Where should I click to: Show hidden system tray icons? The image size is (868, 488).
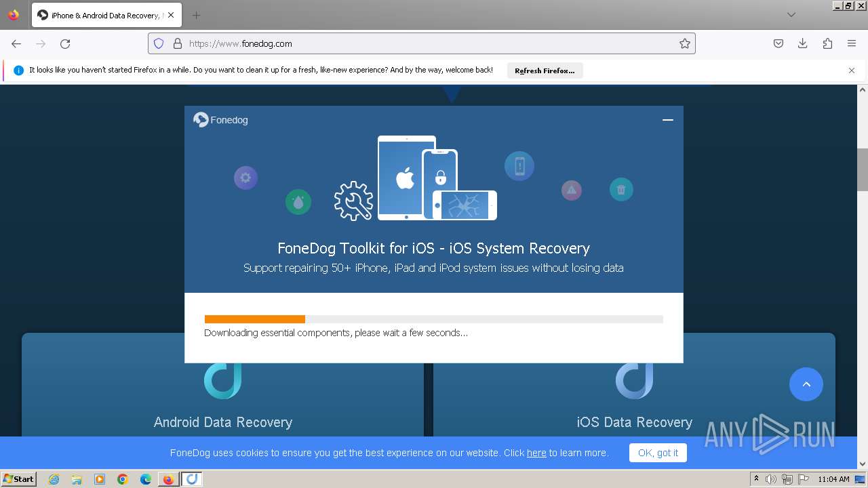click(756, 479)
